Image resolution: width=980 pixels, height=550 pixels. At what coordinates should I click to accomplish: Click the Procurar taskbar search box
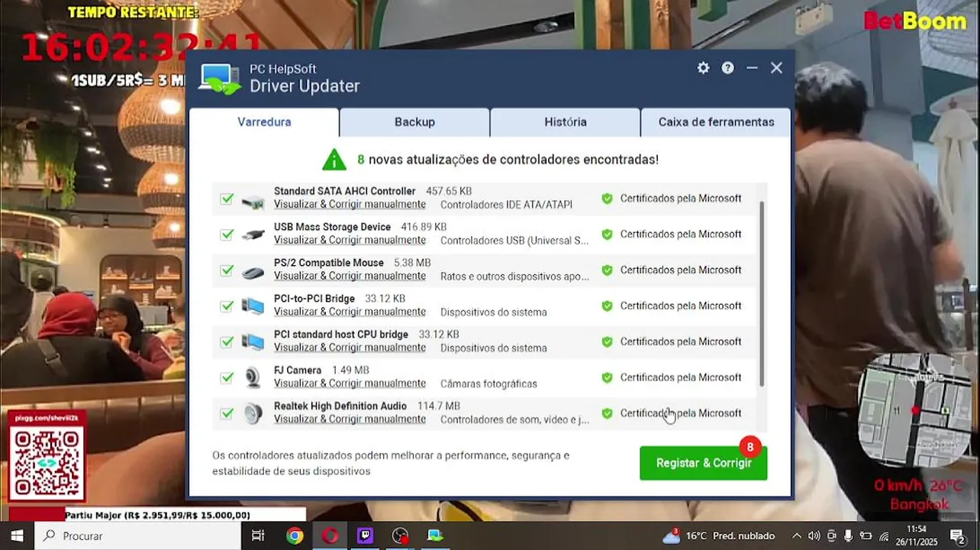(x=137, y=535)
